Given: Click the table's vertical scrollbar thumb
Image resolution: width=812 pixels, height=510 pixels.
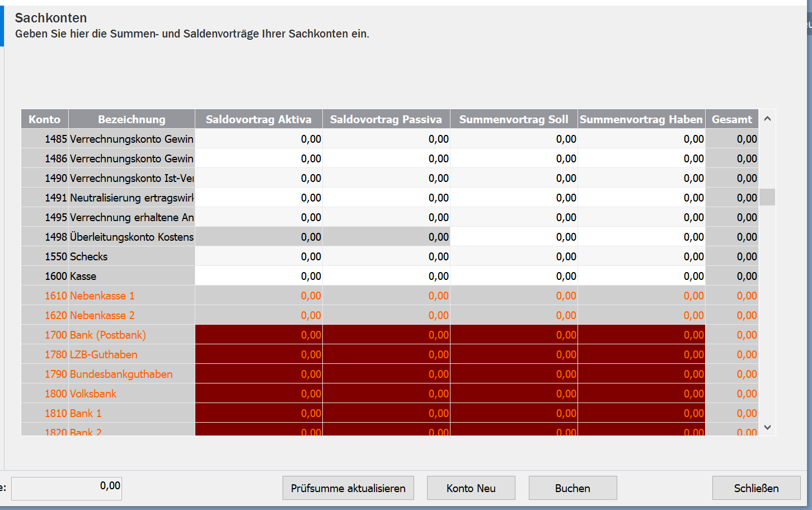Looking at the screenshot, I should point(767,197).
